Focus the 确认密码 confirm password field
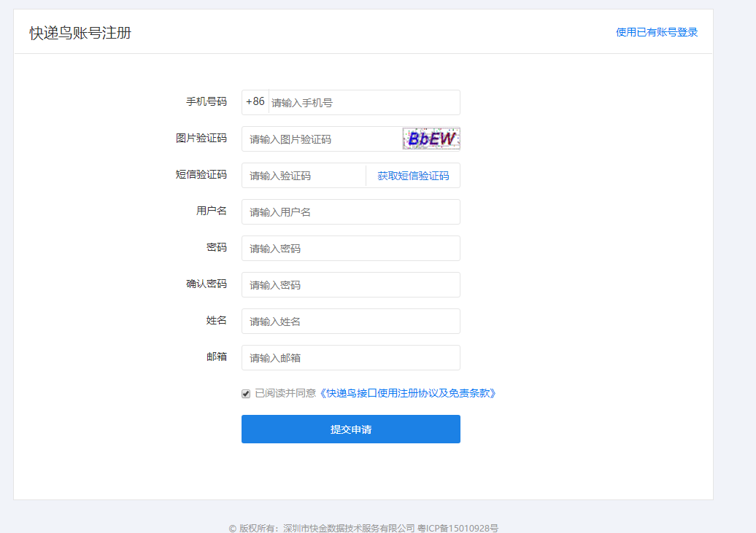The width and height of the screenshot is (756, 533). coord(351,285)
